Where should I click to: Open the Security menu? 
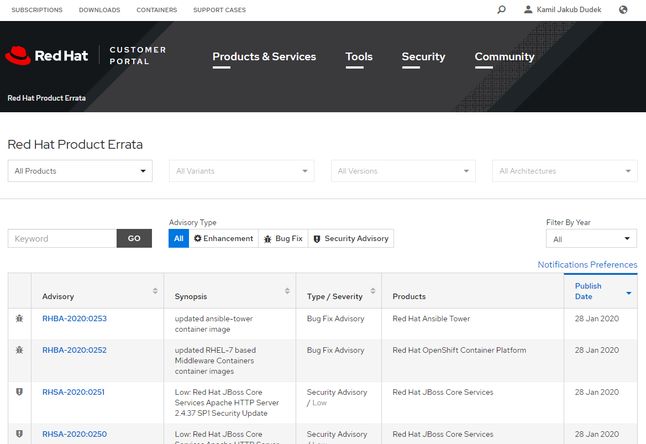423,56
